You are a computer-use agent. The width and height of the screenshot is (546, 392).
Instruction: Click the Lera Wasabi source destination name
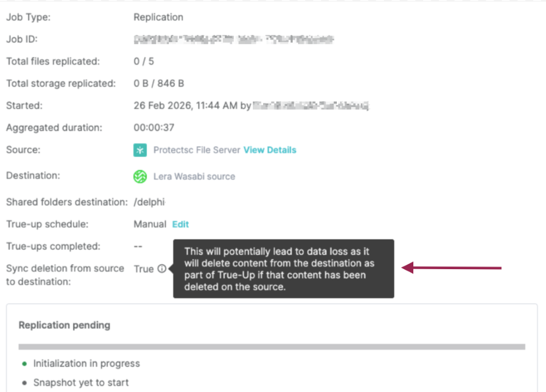pyautogui.click(x=194, y=176)
